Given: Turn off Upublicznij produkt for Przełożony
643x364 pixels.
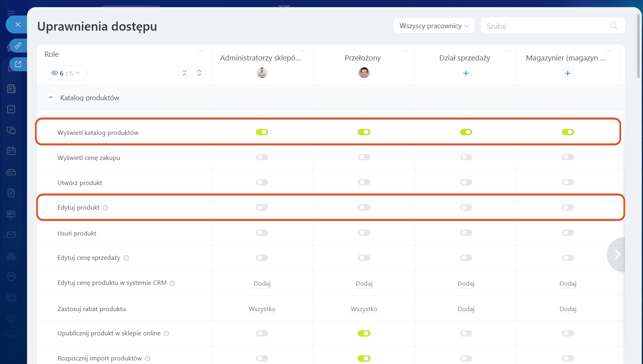Looking at the screenshot, I should pyautogui.click(x=364, y=333).
